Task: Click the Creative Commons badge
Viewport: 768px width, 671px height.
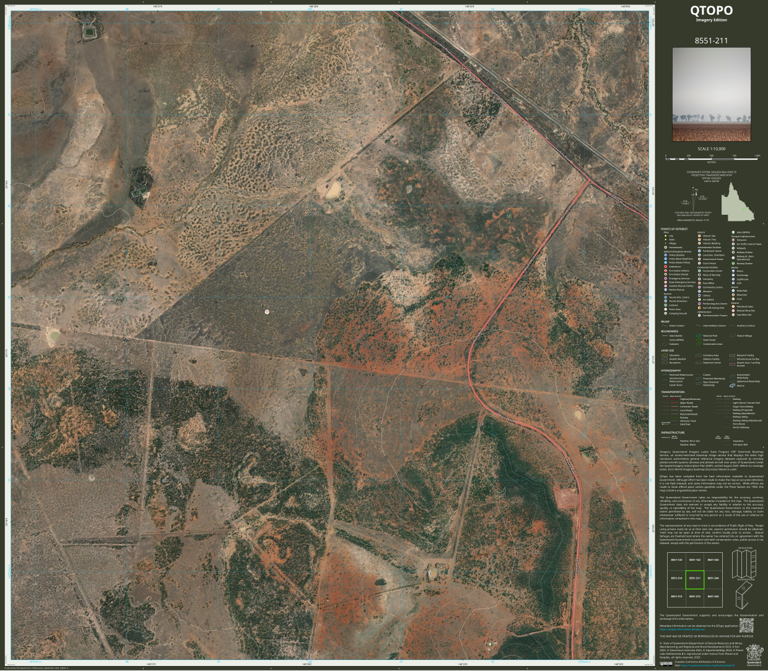Action: (x=667, y=664)
